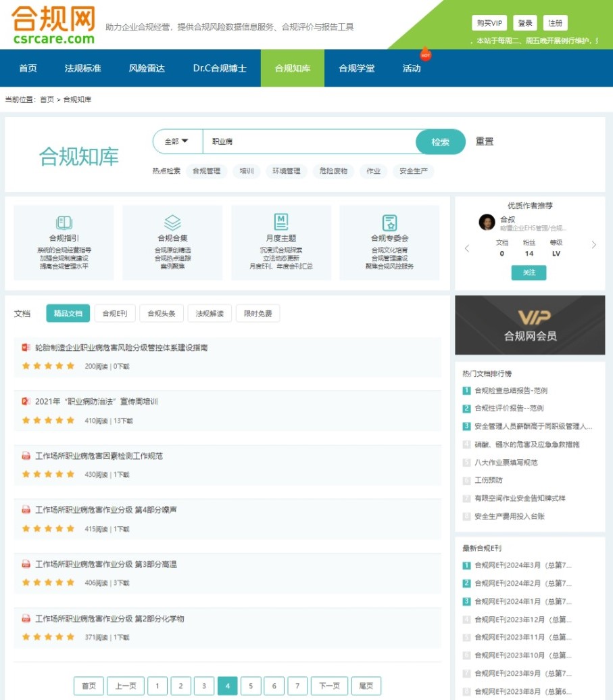Image resolution: width=613 pixels, height=700 pixels.
Task: Switch to 限时免费 tab
Action: pyautogui.click(x=258, y=313)
